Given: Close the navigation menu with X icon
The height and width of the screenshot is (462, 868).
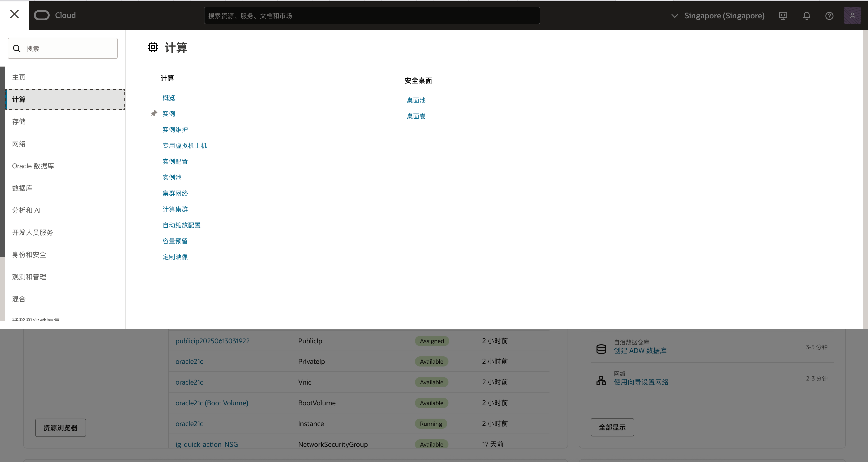Looking at the screenshot, I should pos(14,14).
